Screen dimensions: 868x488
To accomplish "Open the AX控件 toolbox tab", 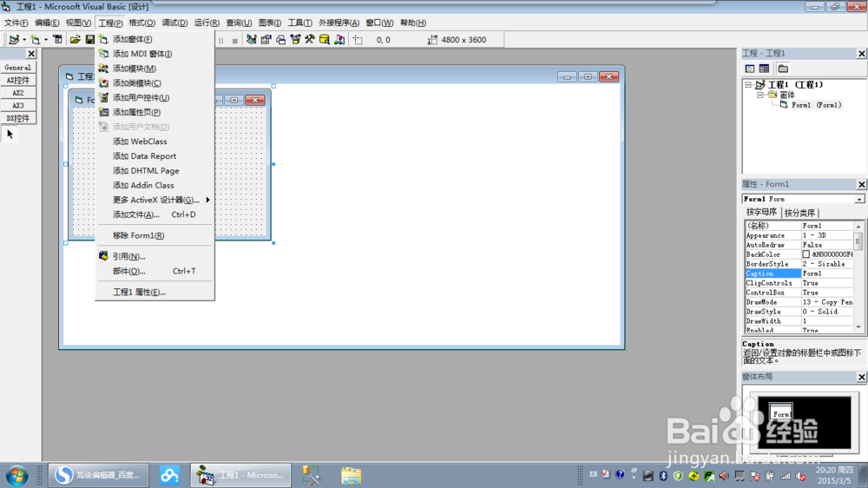I will tap(18, 80).
